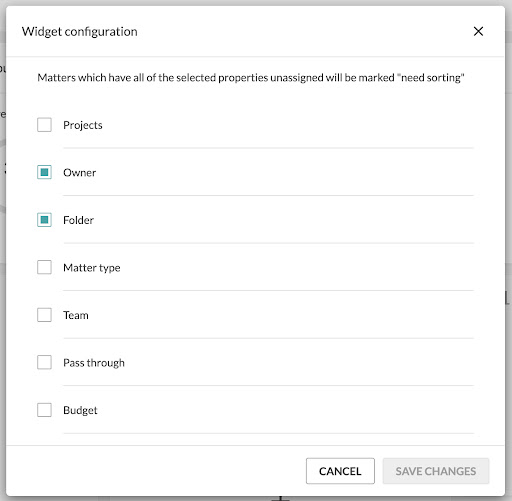Uncheck the Folder checkbox
This screenshot has width=512, height=501.
coord(44,220)
